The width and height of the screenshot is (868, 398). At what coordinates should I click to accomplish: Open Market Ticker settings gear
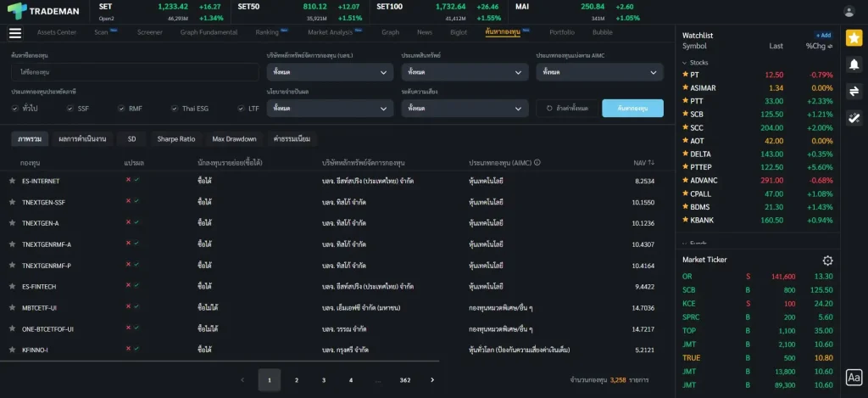(x=827, y=261)
